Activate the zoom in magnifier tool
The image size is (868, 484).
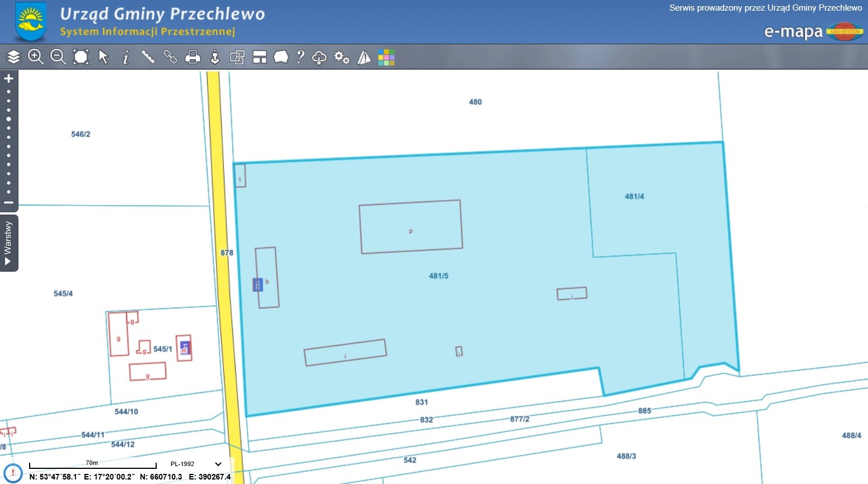pyautogui.click(x=36, y=57)
